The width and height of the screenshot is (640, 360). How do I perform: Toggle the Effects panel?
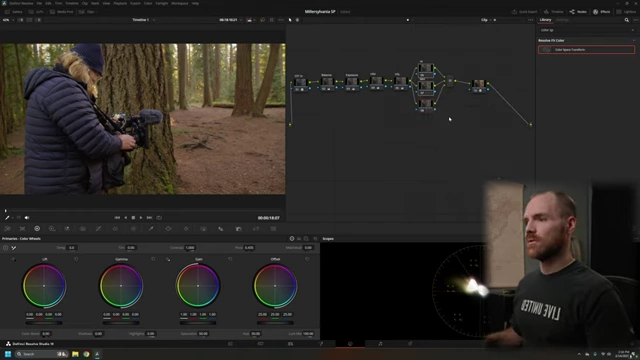tap(602, 12)
